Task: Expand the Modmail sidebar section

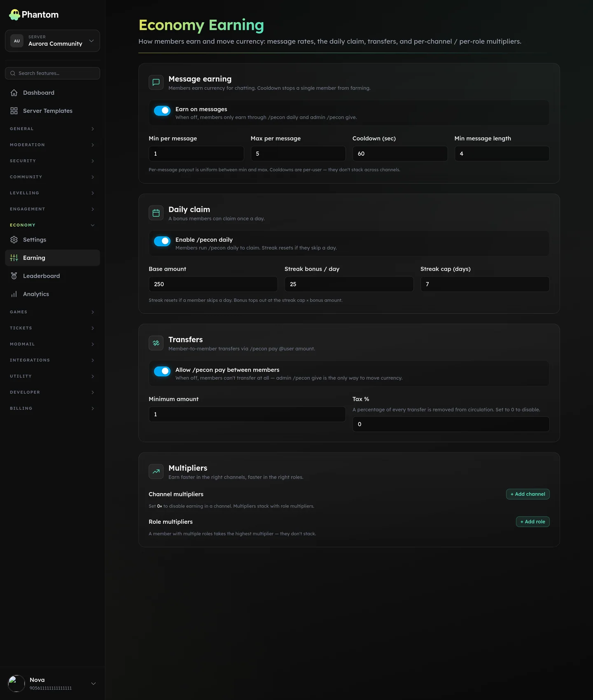Action: click(52, 344)
